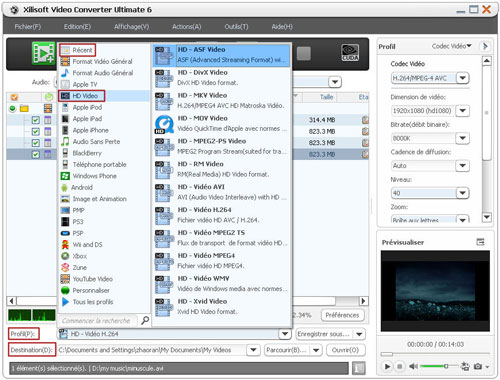The image size is (500, 380).
Task: Toggle the check-all icon in list header
Action: click(x=14, y=97)
